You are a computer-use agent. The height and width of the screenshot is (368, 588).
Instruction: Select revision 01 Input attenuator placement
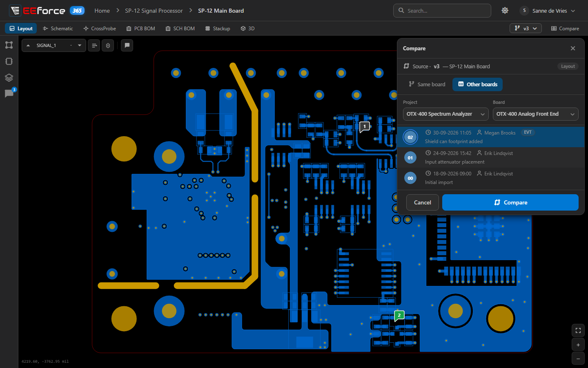[x=491, y=157]
